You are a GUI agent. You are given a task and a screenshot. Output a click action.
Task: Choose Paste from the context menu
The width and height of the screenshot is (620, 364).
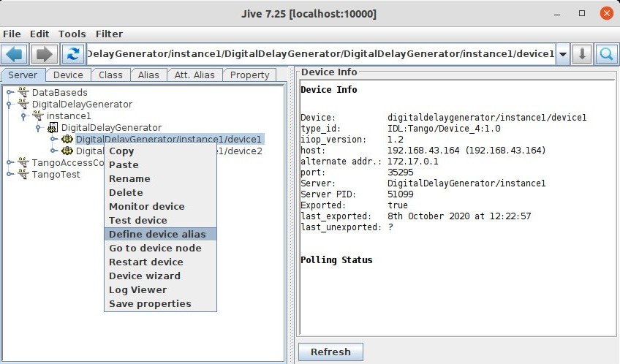(x=160, y=164)
